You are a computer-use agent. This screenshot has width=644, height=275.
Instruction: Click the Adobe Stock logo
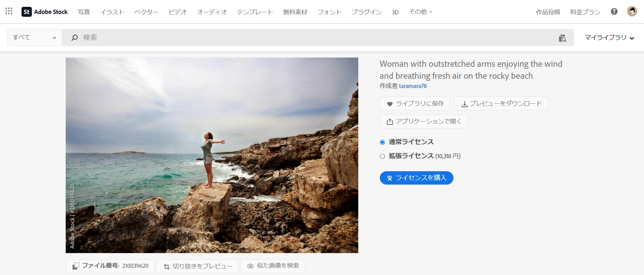45,12
